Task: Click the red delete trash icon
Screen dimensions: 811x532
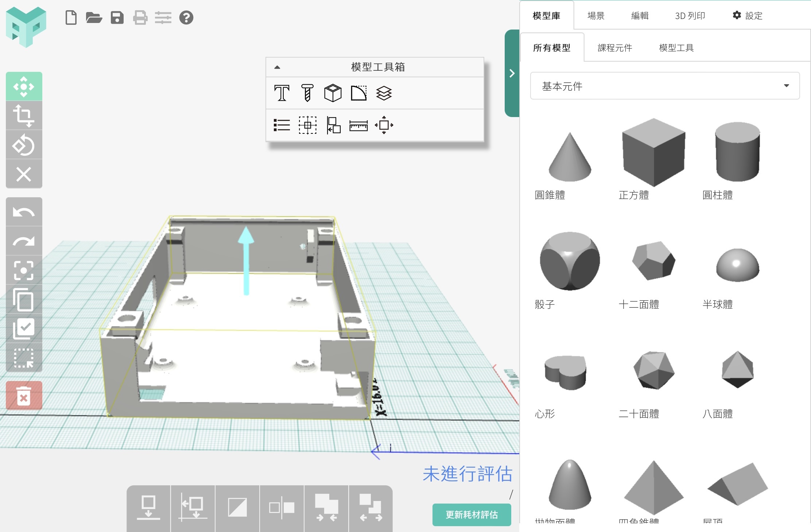Action: 24,396
